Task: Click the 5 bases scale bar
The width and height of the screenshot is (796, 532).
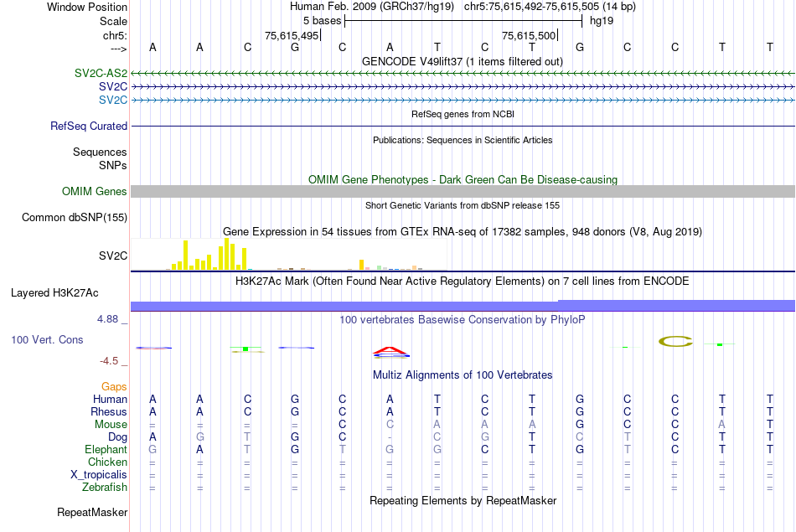Action: pyautogui.click(x=463, y=21)
